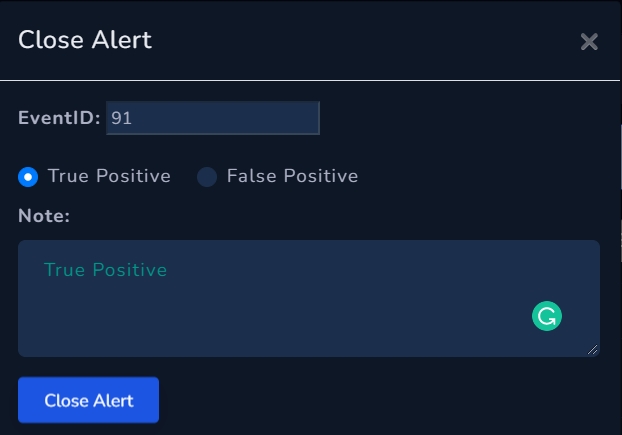Screen dimensions: 622x435
Task: Click the "True Positive" option label
Action: click(109, 176)
